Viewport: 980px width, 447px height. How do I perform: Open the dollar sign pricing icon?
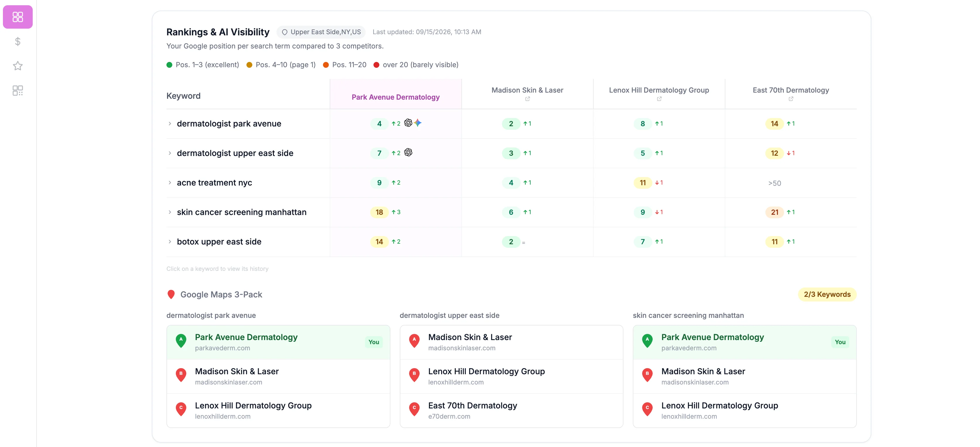tap(18, 41)
